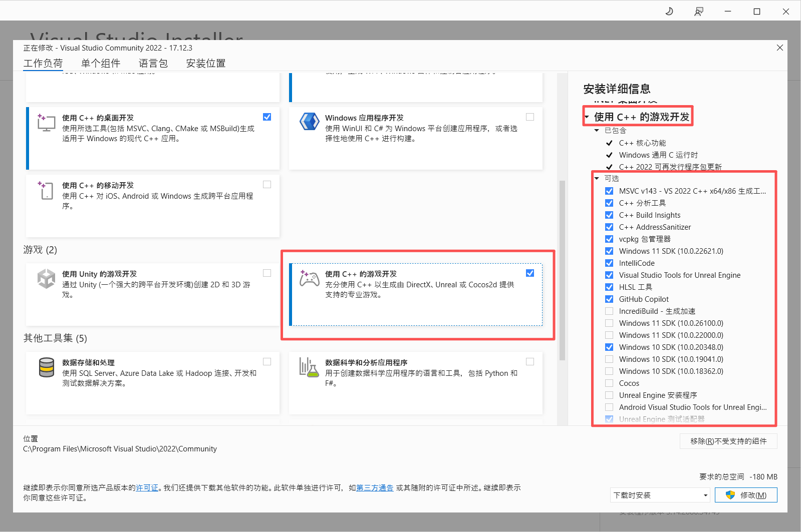
Task: Check Windows 10 SDK (10.0.19041.0)
Action: tap(609, 359)
